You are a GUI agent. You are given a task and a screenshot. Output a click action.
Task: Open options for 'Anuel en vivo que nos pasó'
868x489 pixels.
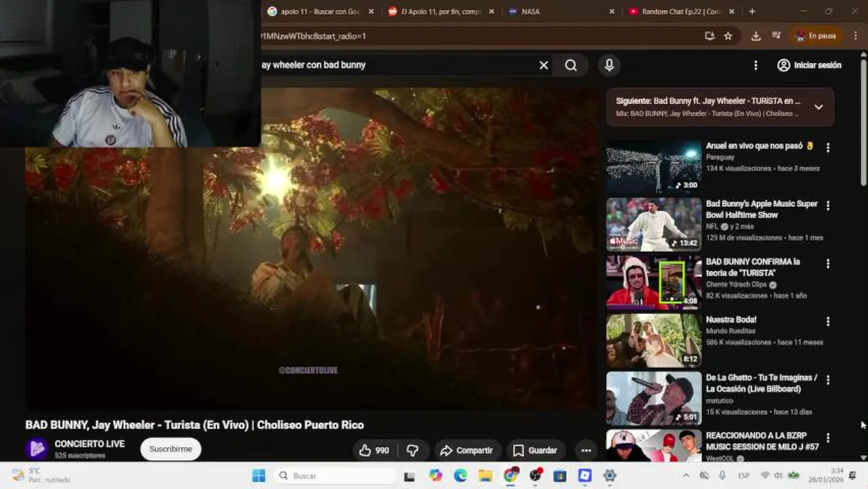(x=827, y=147)
